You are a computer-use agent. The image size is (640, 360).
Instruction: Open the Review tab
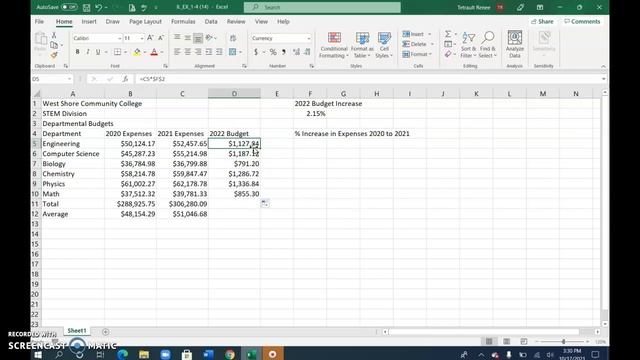tap(236, 21)
